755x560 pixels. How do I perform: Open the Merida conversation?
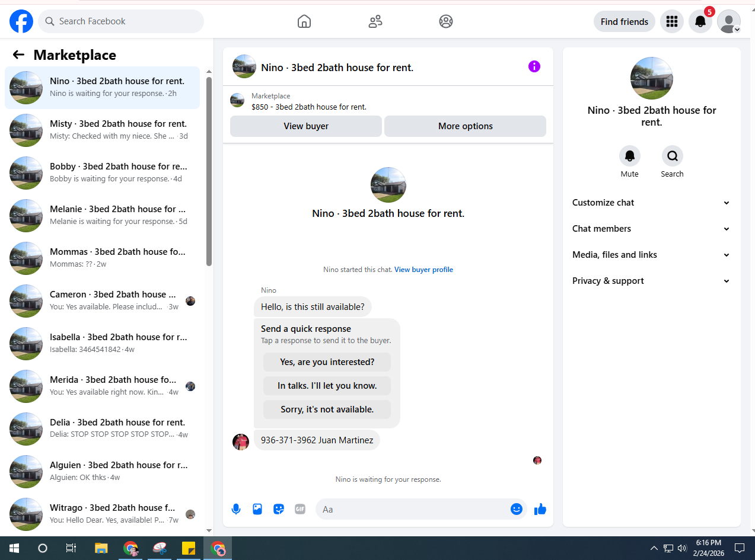(102, 386)
